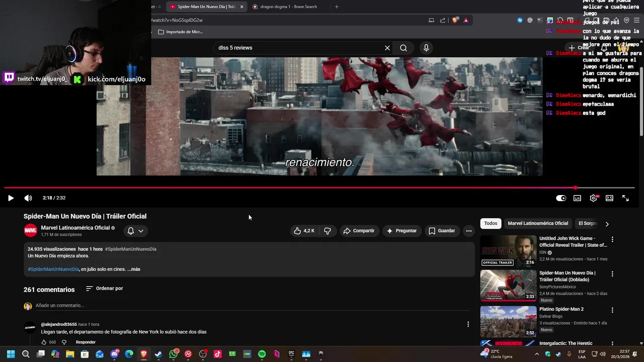Close the Spider-Man browser tab

(x=242, y=7)
